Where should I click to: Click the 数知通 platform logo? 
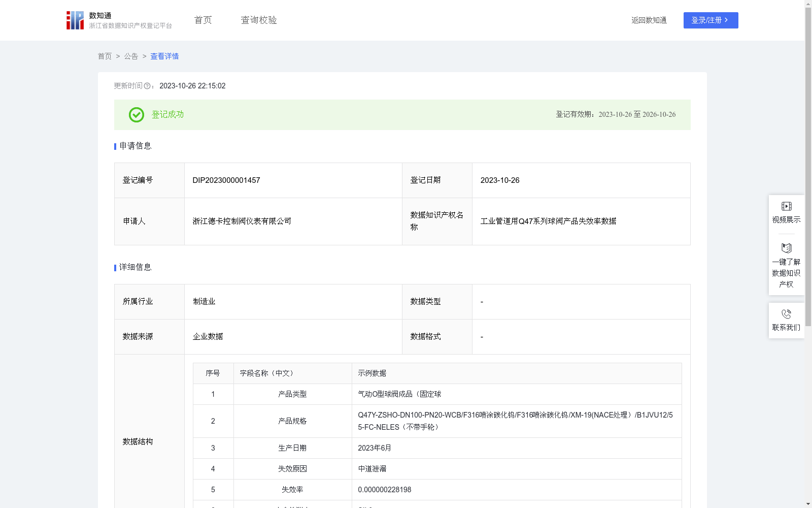(x=119, y=20)
